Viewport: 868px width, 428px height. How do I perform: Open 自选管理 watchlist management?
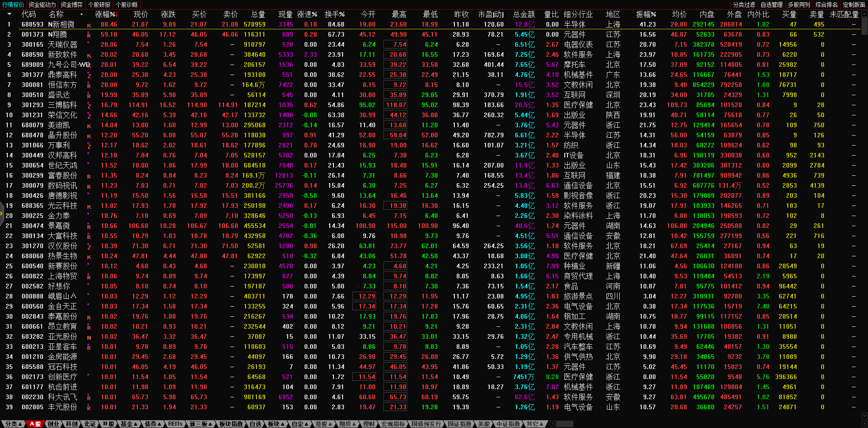click(x=771, y=5)
